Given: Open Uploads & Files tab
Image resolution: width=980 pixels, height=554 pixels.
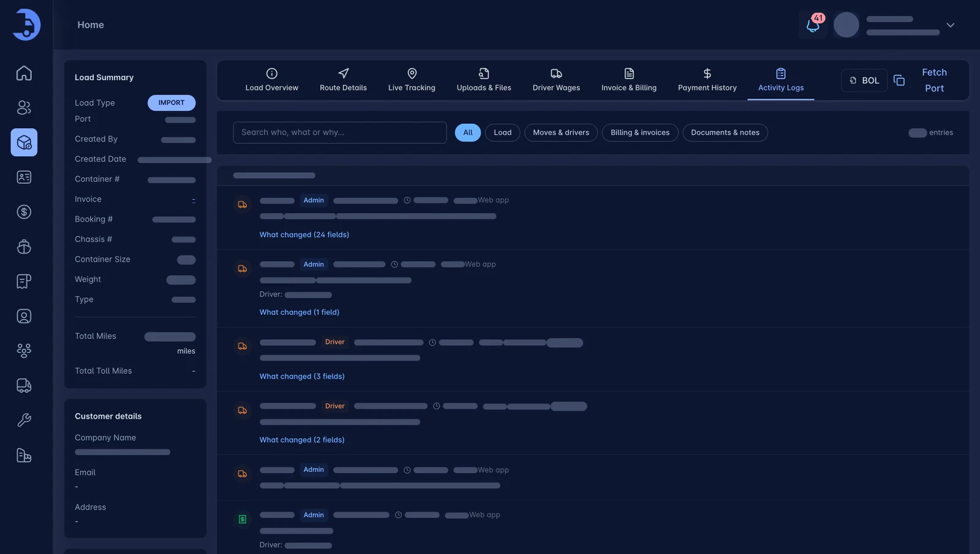Looking at the screenshot, I should click(484, 80).
